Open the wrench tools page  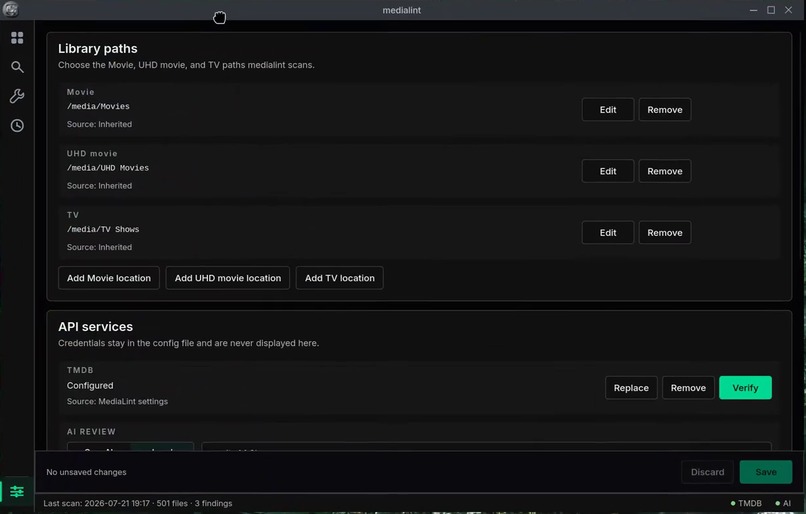click(x=17, y=96)
